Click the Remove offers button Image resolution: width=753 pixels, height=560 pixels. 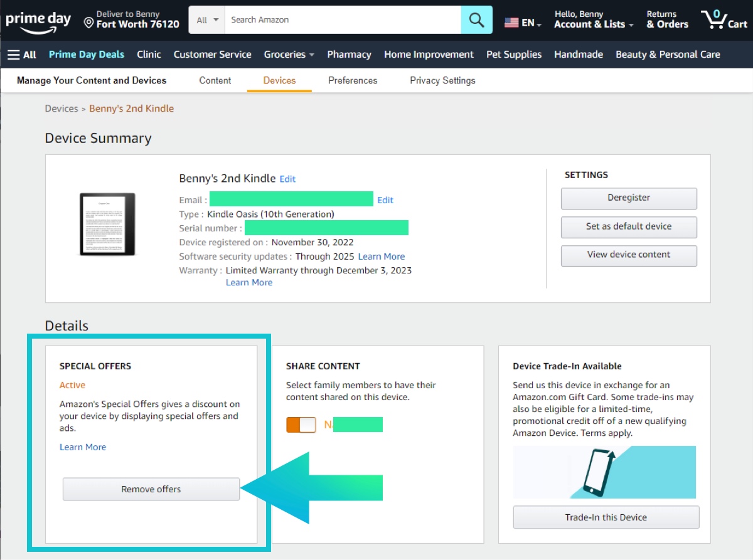point(151,489)
